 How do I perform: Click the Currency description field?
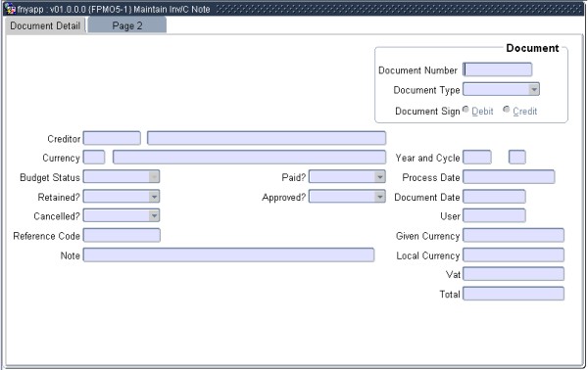249,157
